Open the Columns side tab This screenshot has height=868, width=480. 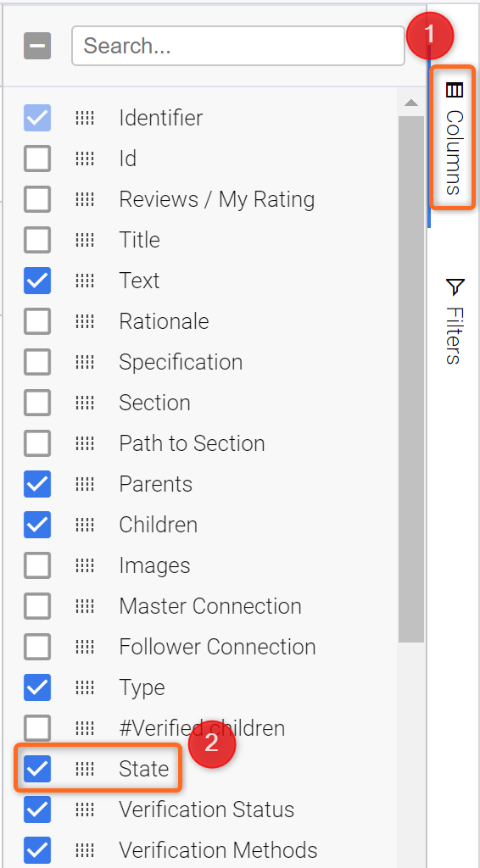pos(454,137)
